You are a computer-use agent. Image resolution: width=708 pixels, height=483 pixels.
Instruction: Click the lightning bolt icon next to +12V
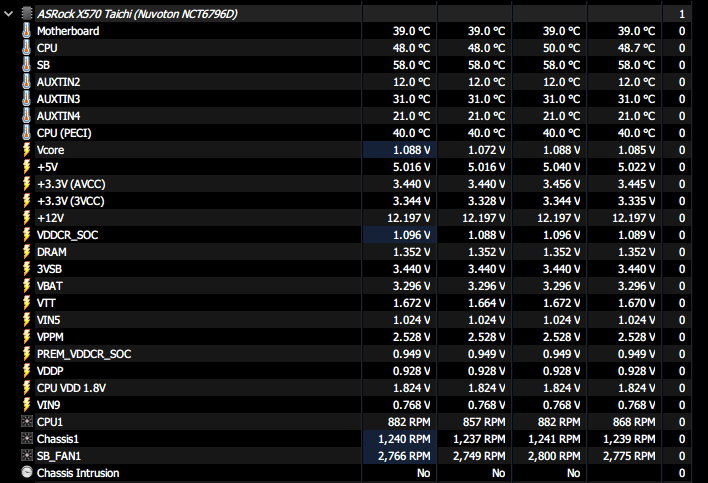27,218
